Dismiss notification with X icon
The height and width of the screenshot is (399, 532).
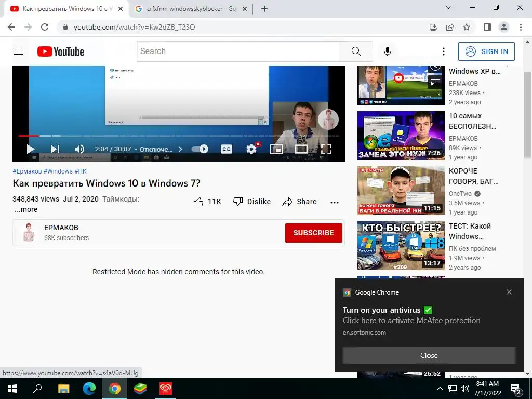tap(509, 292)
